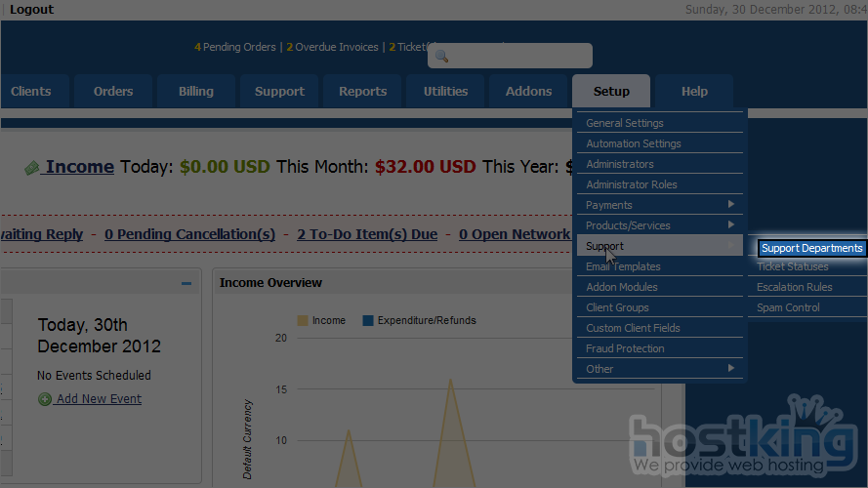Click the green Add New Event plus icon
The height and width of the screenshot is (488, 868).
(x=45, y=399)
